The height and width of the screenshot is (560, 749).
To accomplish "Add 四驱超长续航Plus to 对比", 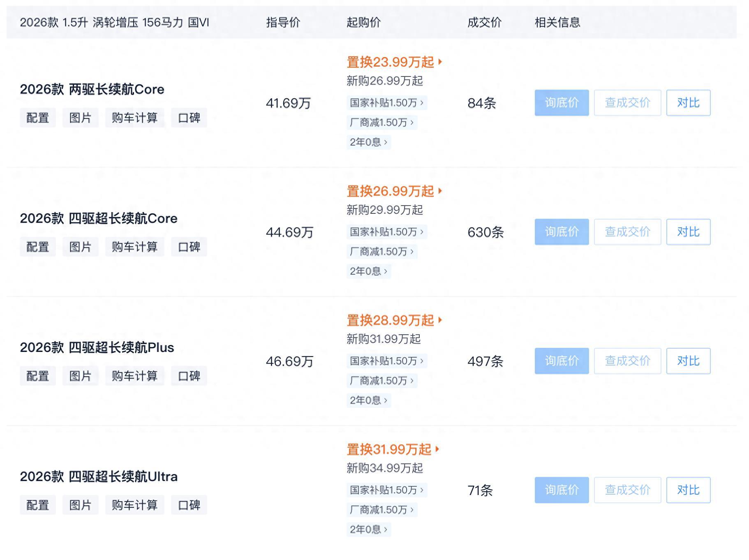I will [688, 361].
